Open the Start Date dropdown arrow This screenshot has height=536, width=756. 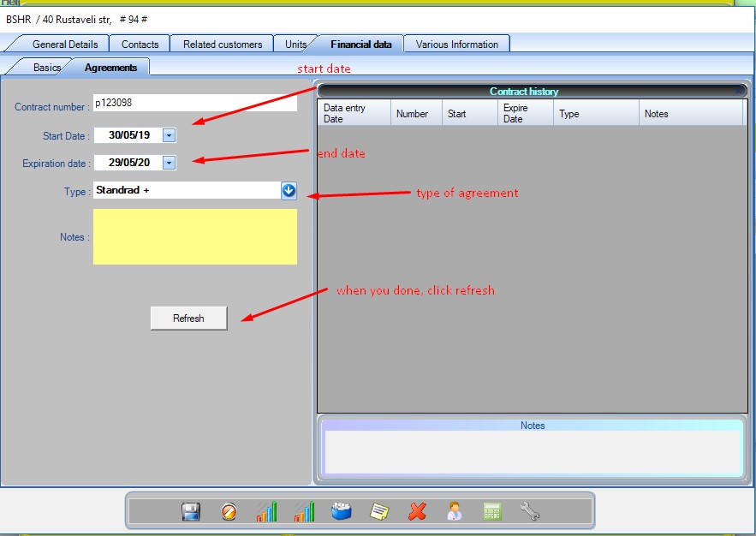tap(169, 135)
